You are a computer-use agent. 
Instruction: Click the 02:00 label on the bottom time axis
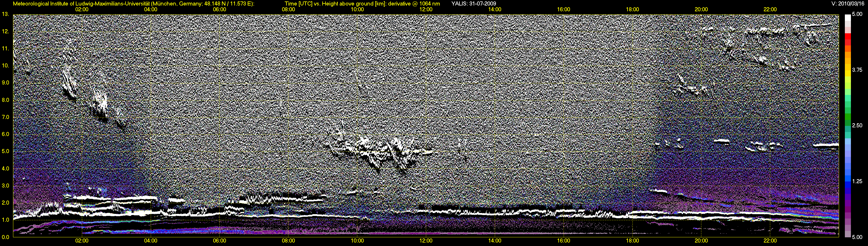click(82, 241)
